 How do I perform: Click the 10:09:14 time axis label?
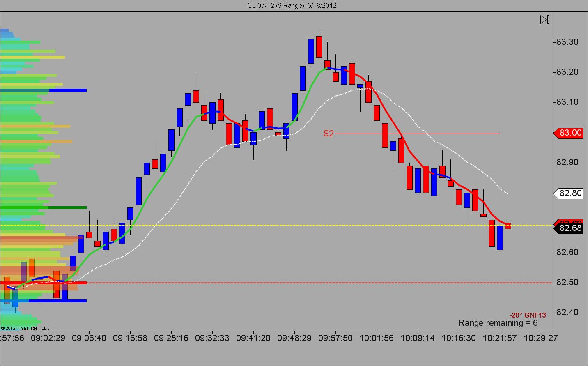pyautogui.click(x=418, y=338)
